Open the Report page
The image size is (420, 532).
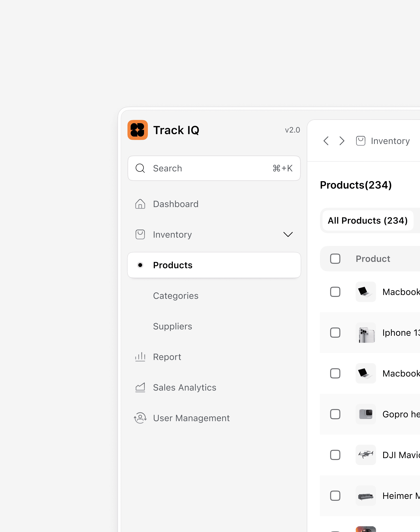[214, 357]
